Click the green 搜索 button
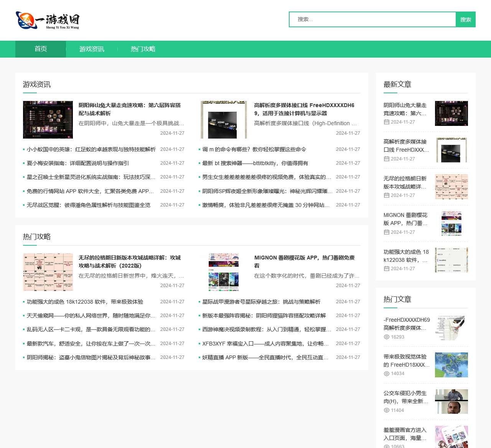This screenshot has height=448, width=491. 466,20
